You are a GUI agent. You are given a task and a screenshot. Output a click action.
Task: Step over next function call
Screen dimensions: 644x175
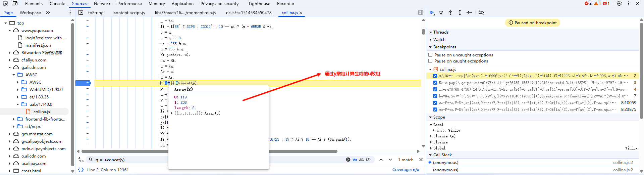[x=441, y=12]
